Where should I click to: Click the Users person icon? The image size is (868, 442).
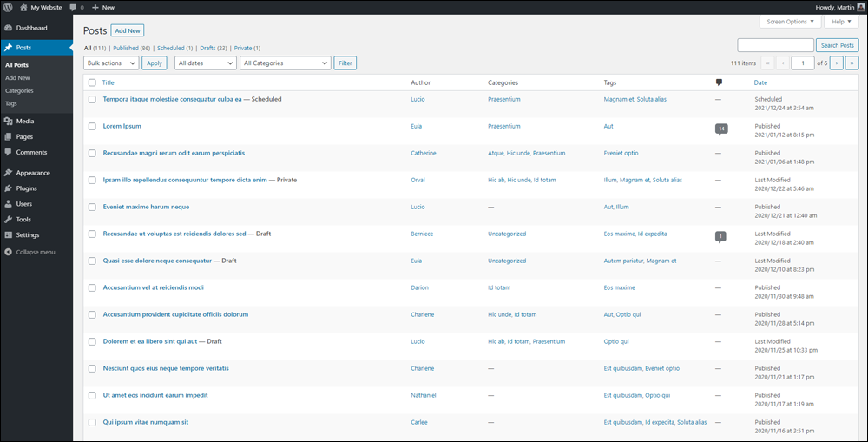coord(9,204)
